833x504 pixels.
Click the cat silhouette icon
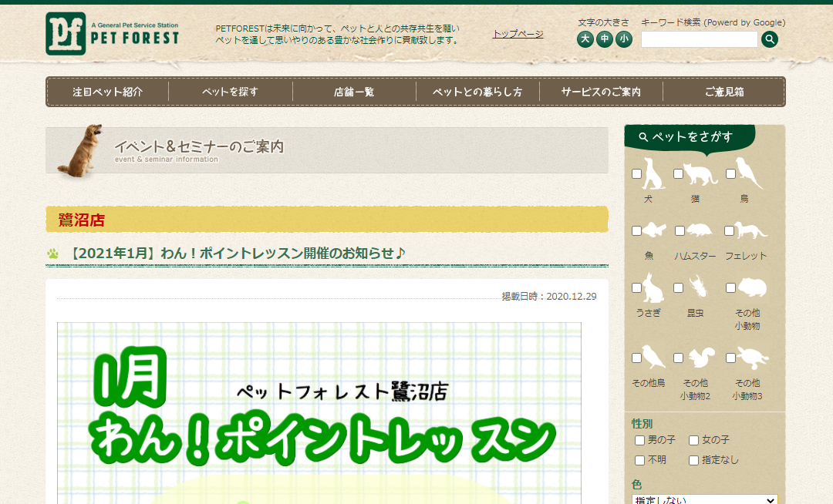tap(700, 174)
